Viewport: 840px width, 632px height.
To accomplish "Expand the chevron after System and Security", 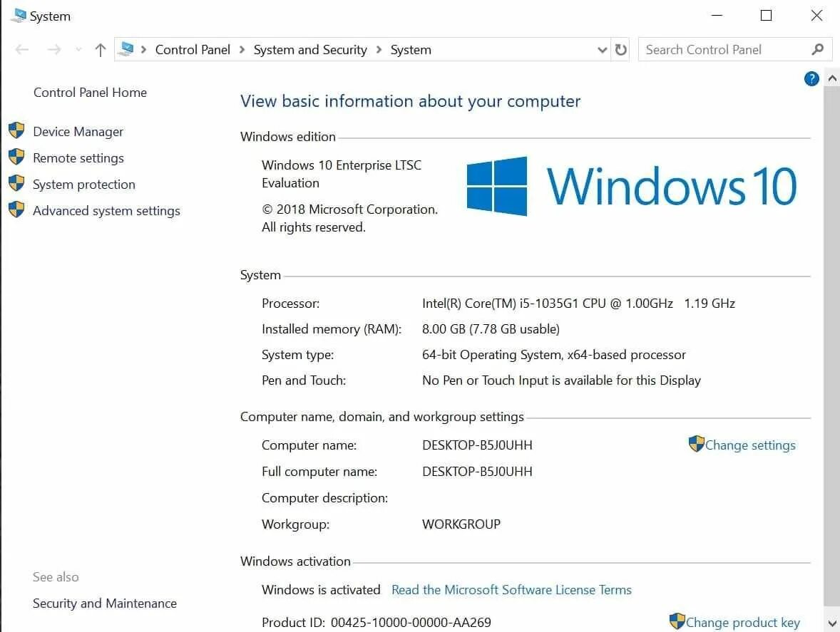I will point(379,50).
